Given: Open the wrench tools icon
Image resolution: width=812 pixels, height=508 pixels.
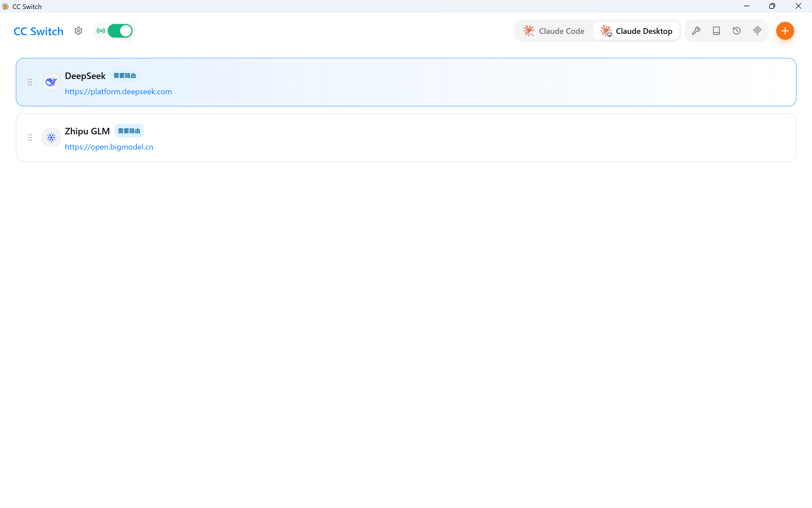Looking at the screenshot, I should pyautogui.click(x=696, y=31).
